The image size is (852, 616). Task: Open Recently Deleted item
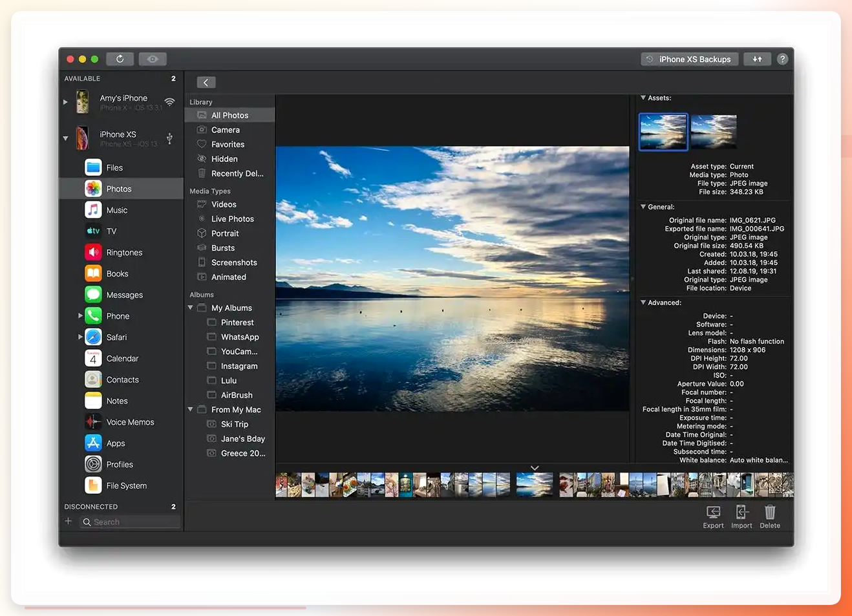(x=229, y=173)
